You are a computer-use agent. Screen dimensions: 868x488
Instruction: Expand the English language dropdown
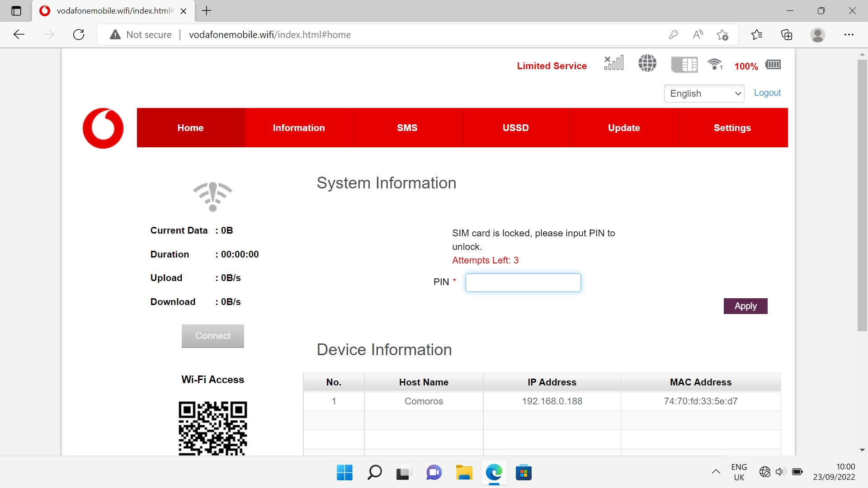click(704, 94)
